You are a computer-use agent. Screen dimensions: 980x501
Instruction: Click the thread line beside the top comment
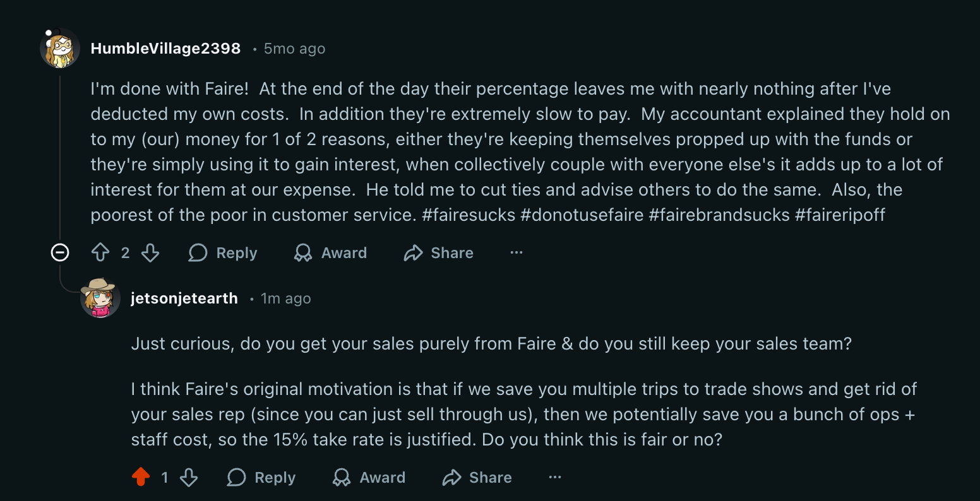pyautogui.click(x=60, y=158)
